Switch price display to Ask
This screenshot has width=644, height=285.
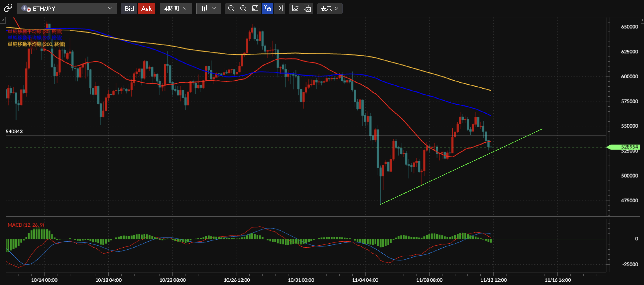pyautogui.click(x=147, y=9)
